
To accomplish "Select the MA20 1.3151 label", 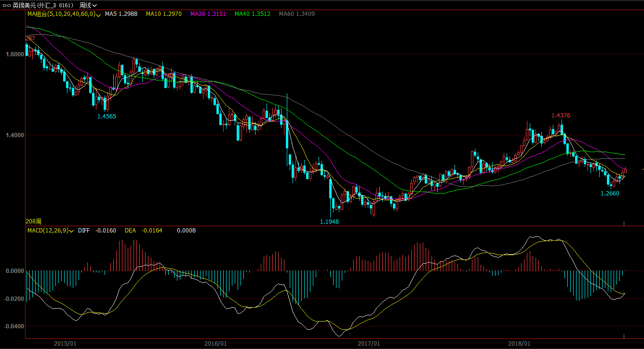I will [208, 14].
